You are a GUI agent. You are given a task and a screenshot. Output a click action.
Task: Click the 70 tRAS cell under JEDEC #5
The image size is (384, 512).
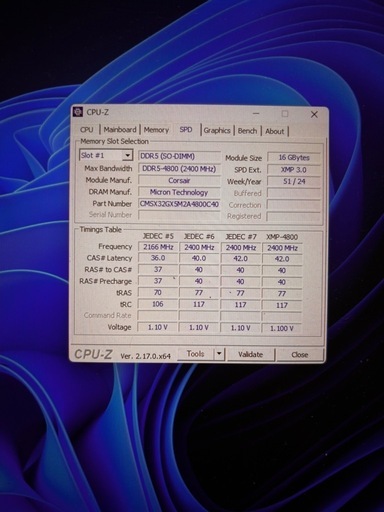click(x=158, y=293)
